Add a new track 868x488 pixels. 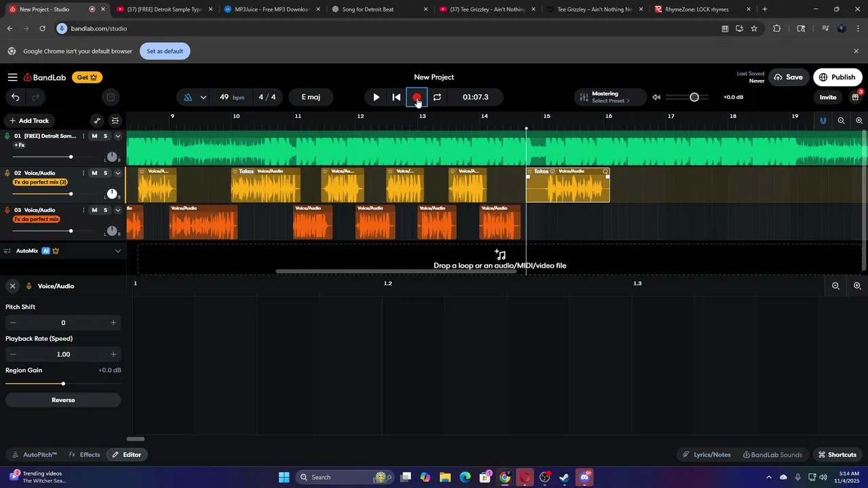[28, 121]
